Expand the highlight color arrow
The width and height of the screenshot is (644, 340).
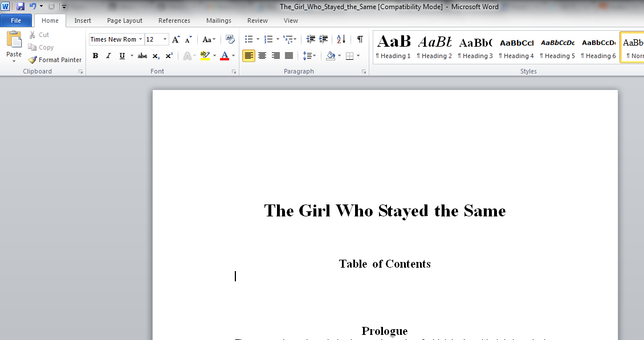click(214, 56)
